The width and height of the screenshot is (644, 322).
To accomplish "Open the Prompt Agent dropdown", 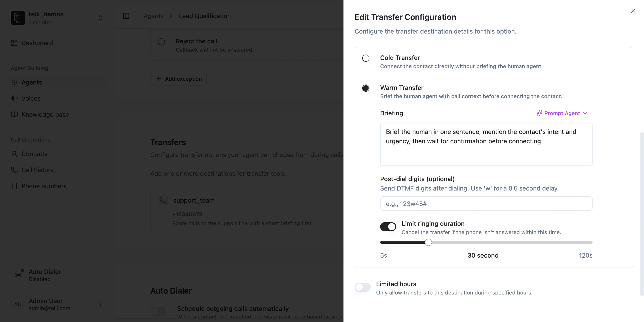I will [x=562, y=113].
